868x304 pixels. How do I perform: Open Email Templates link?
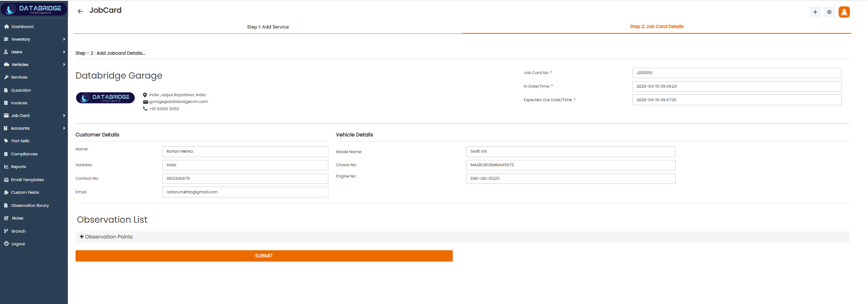click(x=28, y=180)
